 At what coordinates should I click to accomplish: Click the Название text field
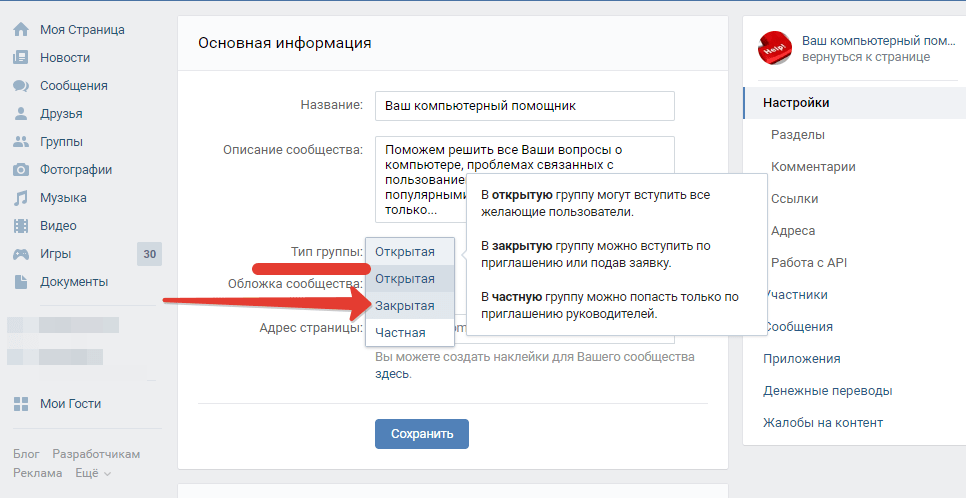tap(525, 105)
